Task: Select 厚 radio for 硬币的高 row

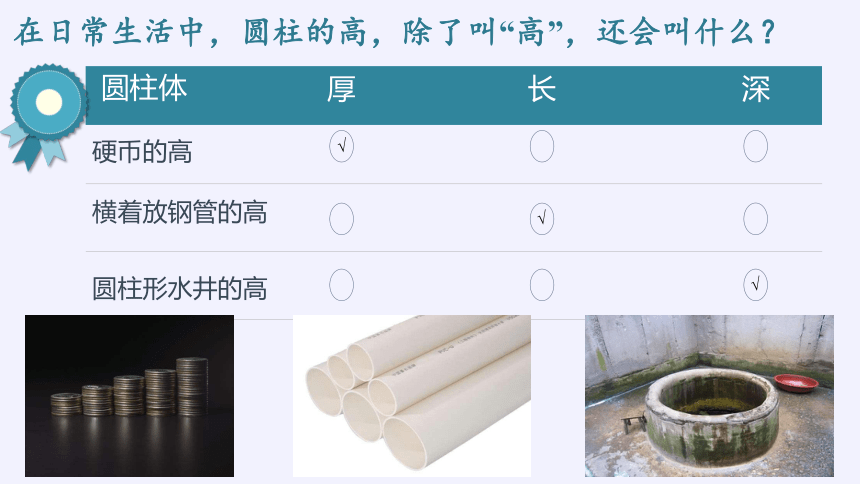Action: (341, 147)
